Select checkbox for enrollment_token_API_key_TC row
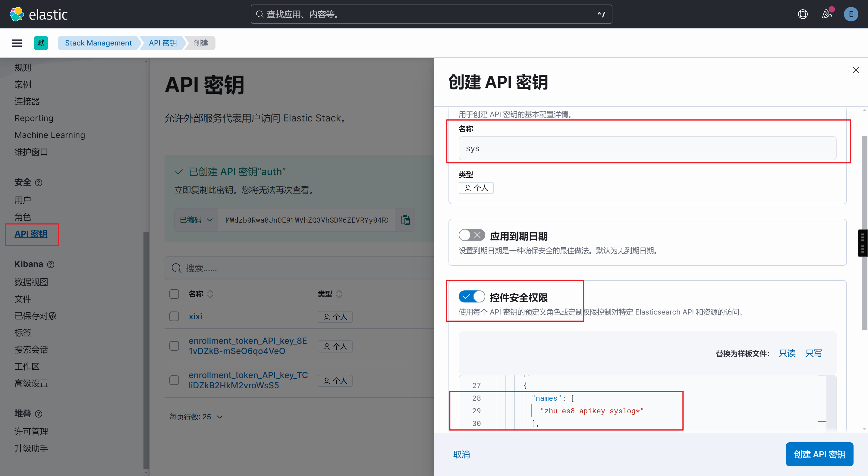This screenshot has height=476, width=868. (x=174, y=380)
